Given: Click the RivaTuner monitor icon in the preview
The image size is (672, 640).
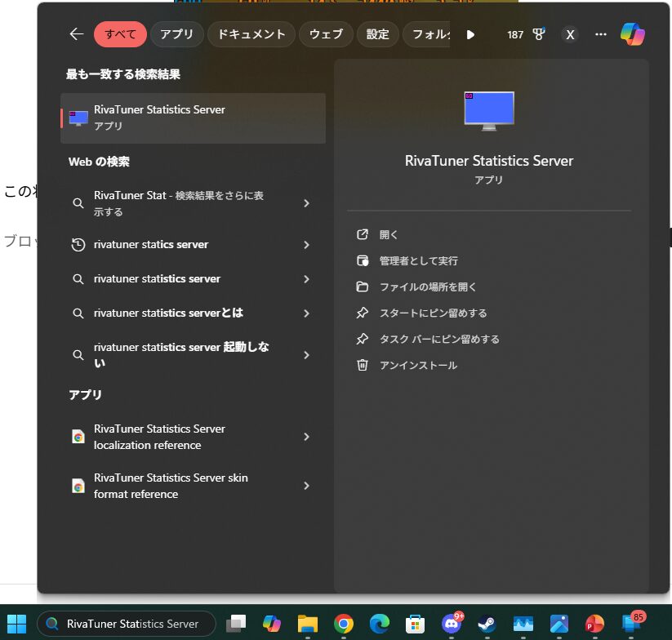Looking at the screenshot, I should (489, 109).
